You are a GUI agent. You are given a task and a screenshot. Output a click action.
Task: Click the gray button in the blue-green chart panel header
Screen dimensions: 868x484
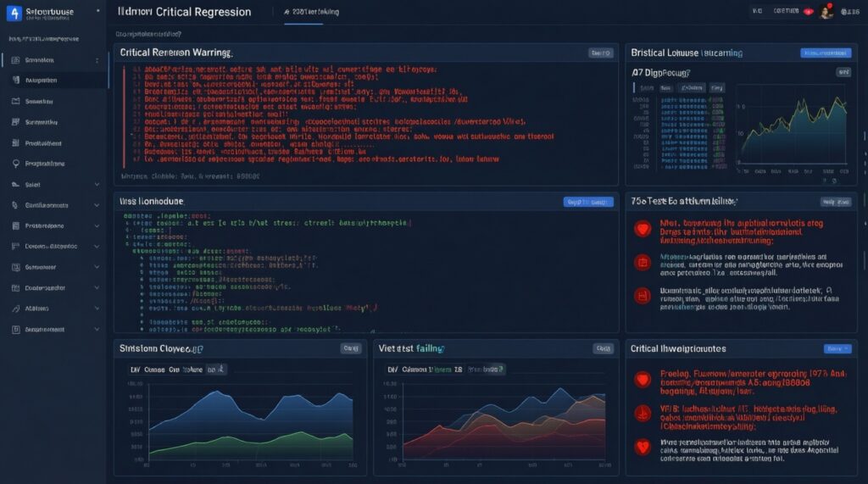(x=351, y=349)
